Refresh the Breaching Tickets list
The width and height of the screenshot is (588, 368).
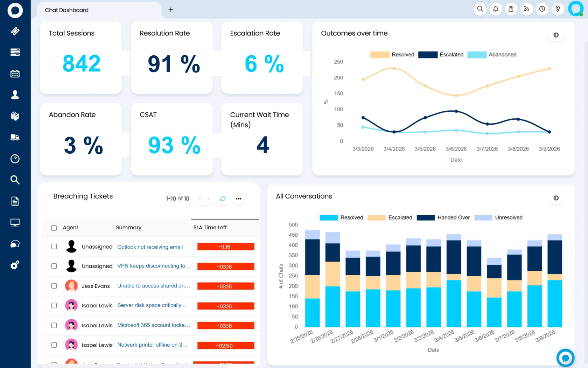(x=223, y=199)
